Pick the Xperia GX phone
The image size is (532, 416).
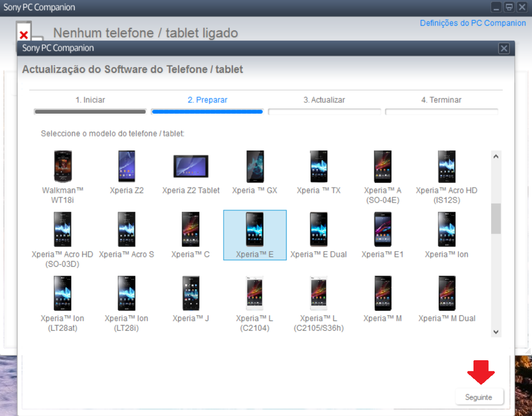(x=255, y=167)
